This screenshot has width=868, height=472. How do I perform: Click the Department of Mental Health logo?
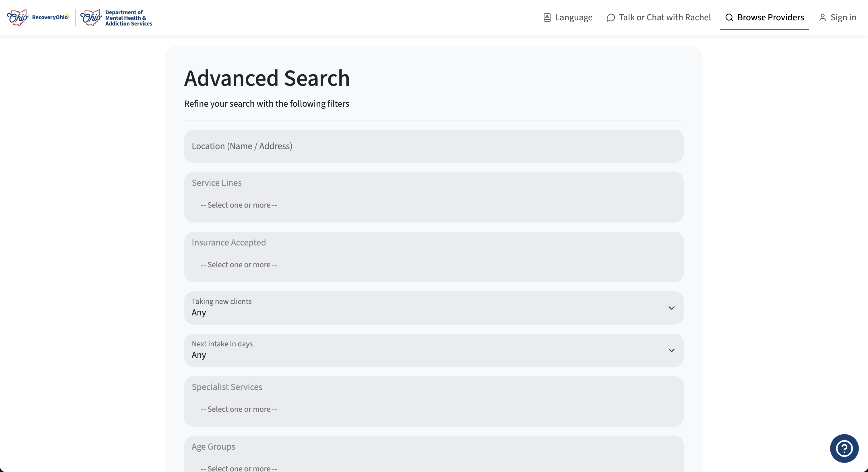(x=116, y=17)
